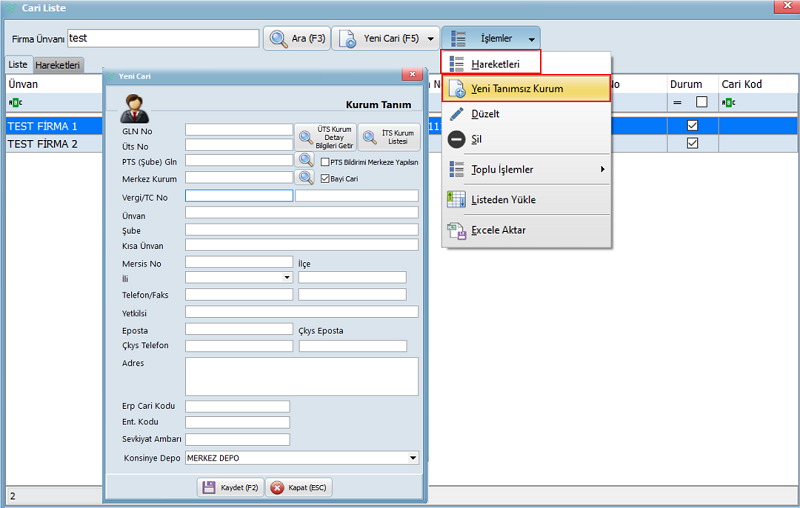Expand the Toplu İşlemler submenu

tap(526, 170)
